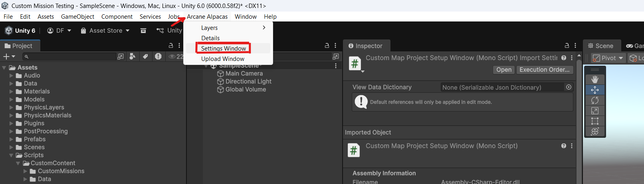The image size is (644, 184).
Task: Toggle the Inspector panel lock
Action: point(567,45)
